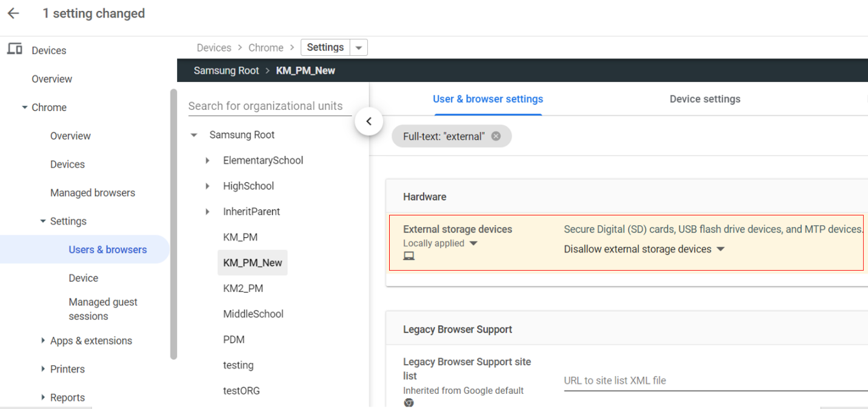Screen dimensions: 868x409
Task: Expand the HighSchool organizational unit
Action: 207,186
